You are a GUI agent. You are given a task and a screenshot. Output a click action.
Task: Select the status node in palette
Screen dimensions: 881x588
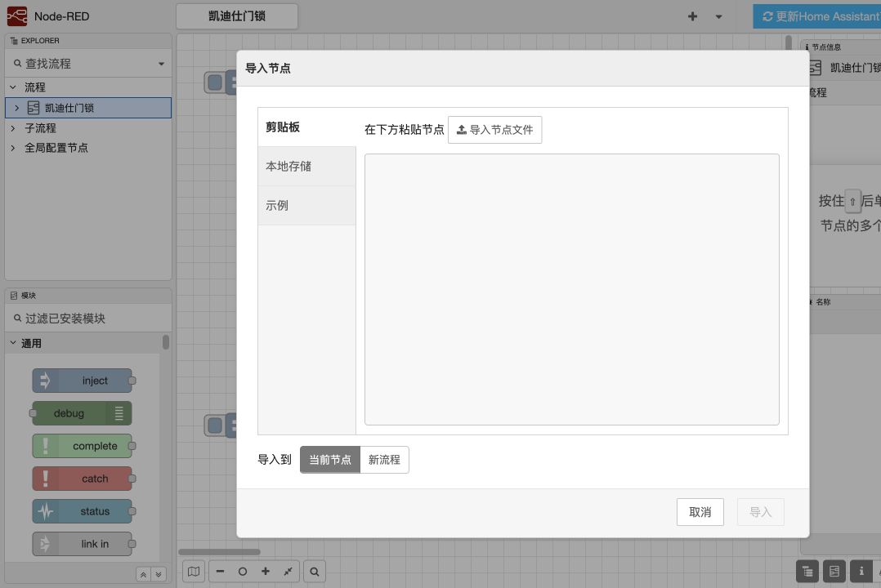(83, 511)
